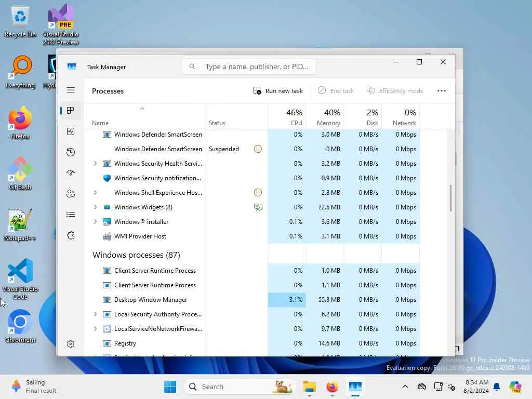The height and width of the screenshot is (399, 532).
Task: Click the Run new task button
Action: pos(278,90)
